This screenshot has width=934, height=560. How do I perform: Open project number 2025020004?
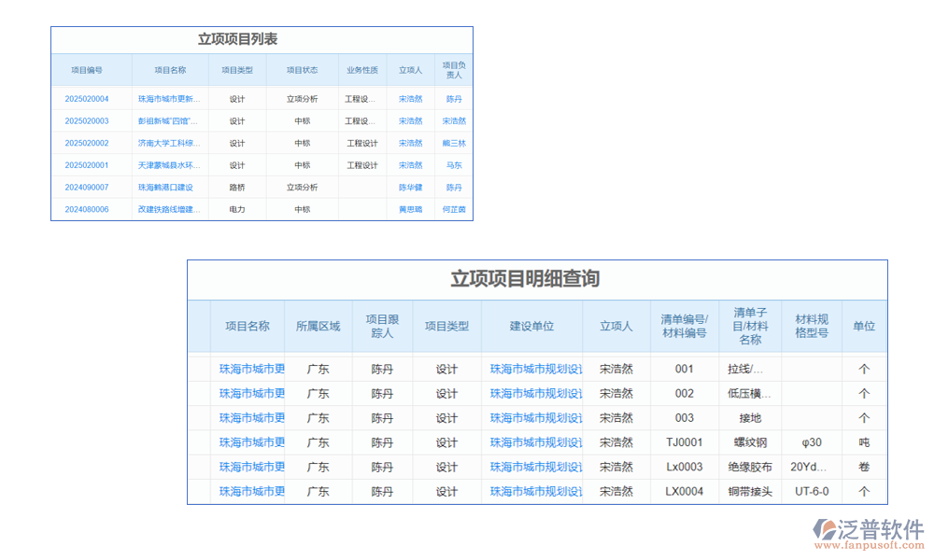tap(90, 98)
